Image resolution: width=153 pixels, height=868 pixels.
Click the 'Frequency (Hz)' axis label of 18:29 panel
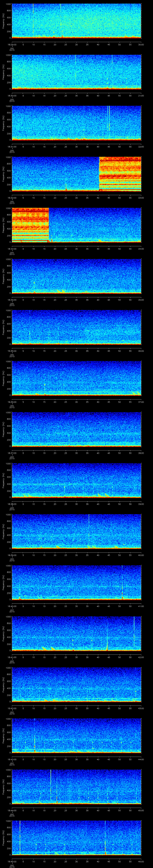[3, 21]
